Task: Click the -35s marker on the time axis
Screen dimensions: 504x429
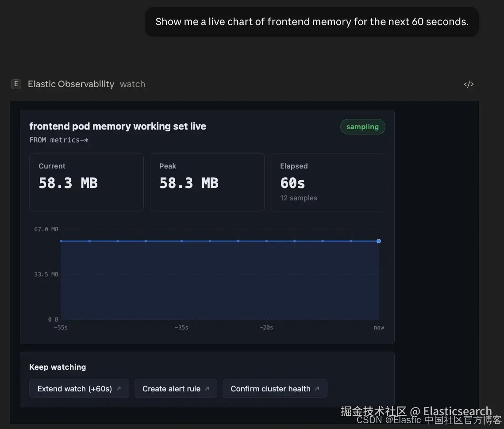Action: [x=181, y=328]
